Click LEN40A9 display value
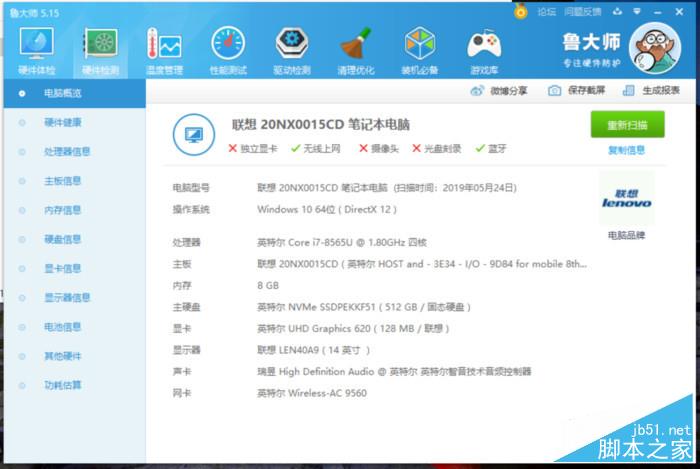This screenshot has width=700, height=469. coord(313,350)
